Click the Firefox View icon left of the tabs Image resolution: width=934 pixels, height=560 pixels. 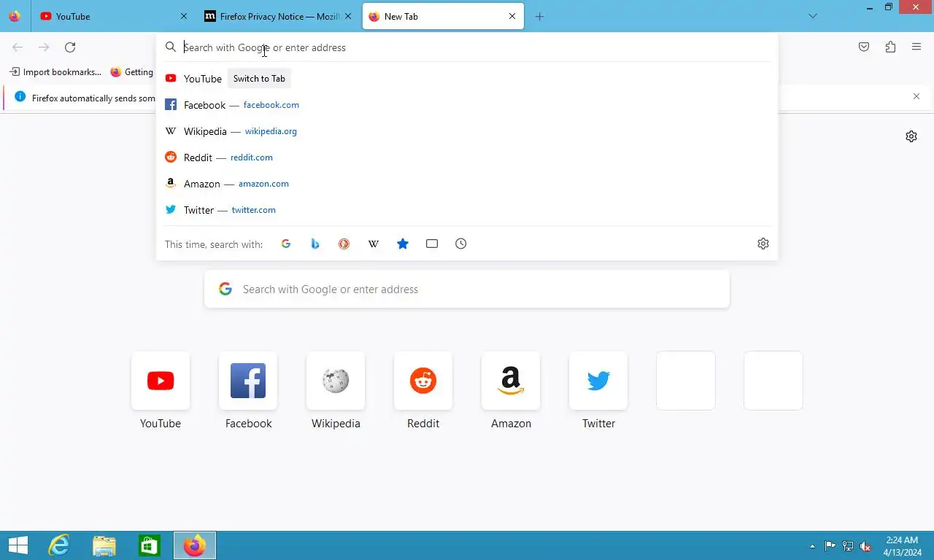tap(15, 16)
